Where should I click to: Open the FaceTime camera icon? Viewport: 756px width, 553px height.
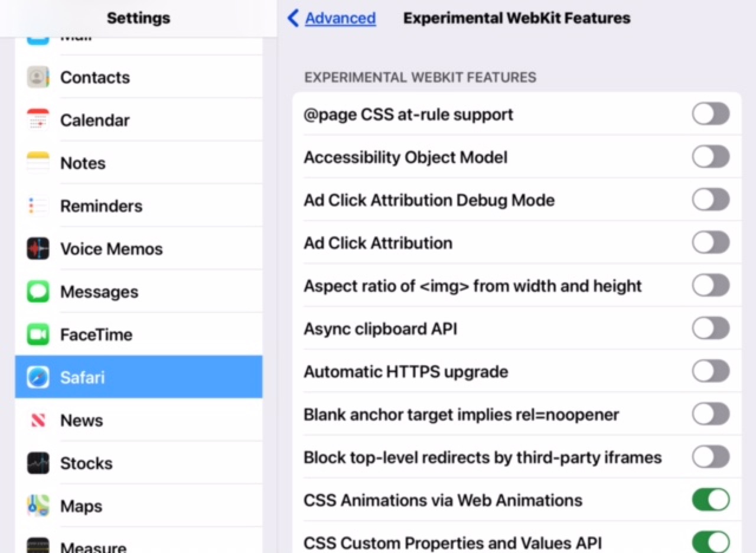point(38,334)
